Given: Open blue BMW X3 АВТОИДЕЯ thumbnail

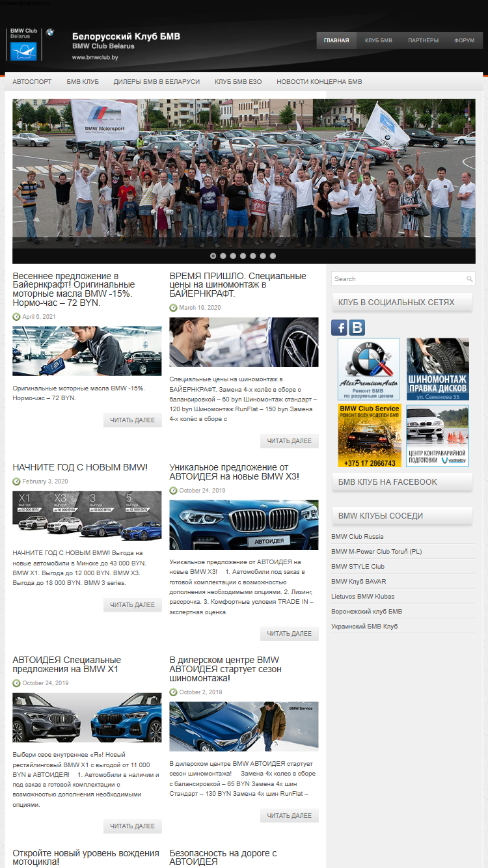Looking at the screenshot, I should [244, 525].
